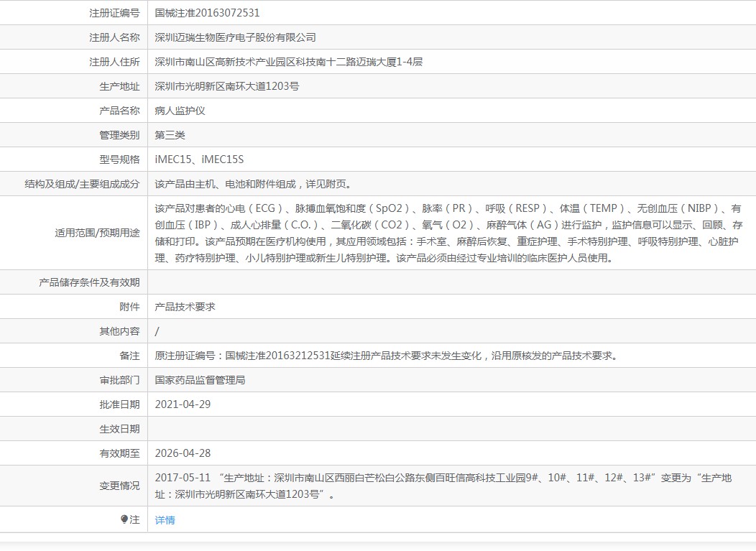Click the 生效日期 label

tap(119, 429)
